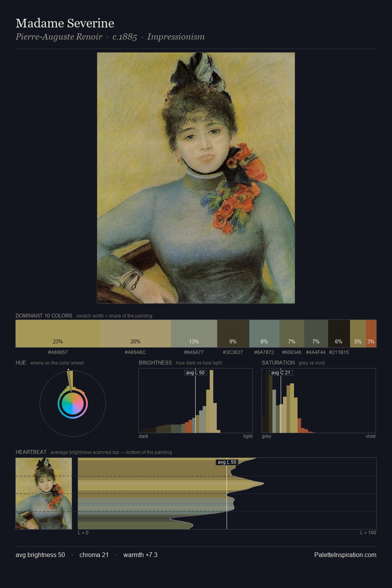This screenshot has width=392, height=588.
Task: Click the '#6A7872' hex code label
Action: (x=264, y=352)
